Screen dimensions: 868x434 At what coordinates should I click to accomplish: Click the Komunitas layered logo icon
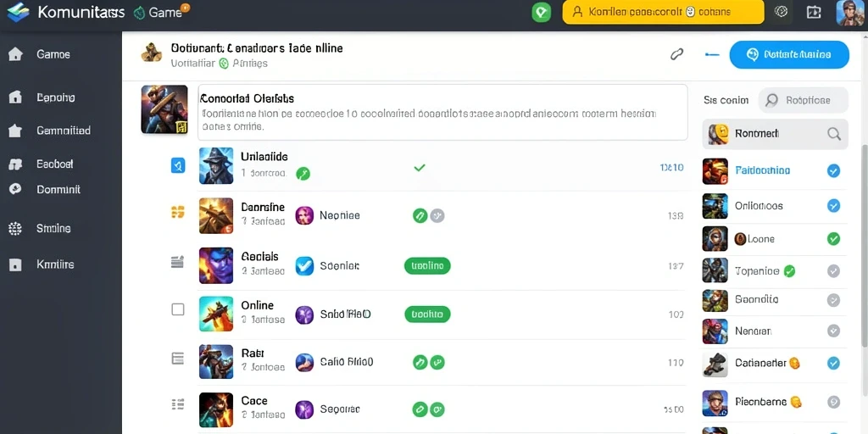coord(18,12)
